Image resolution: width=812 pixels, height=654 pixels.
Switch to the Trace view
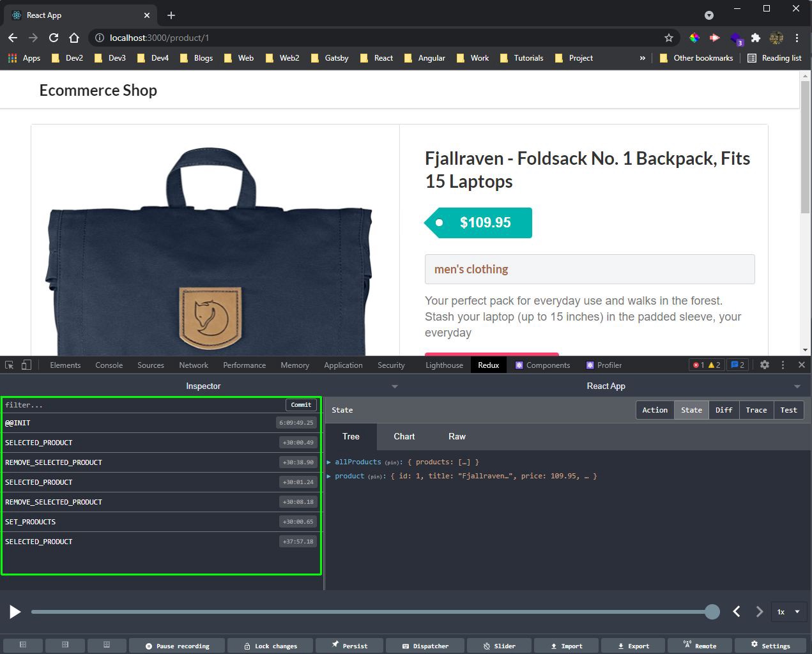point(756,410)
